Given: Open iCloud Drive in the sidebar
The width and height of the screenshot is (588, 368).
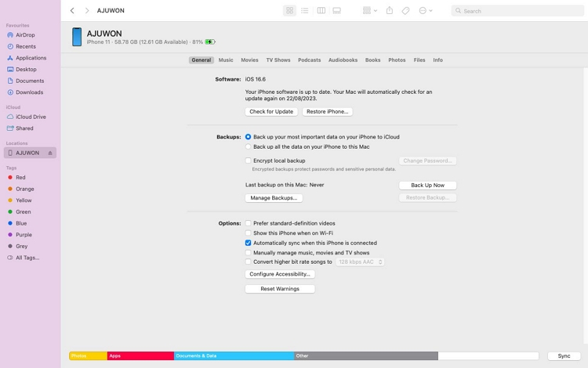Looking at the screenshot, I should point(31,117).
